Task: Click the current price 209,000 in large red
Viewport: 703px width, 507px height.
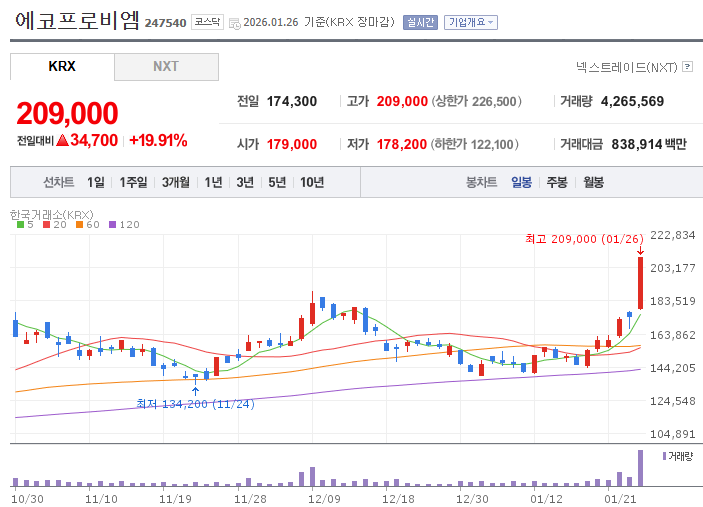Action: (x=67, y=113)
